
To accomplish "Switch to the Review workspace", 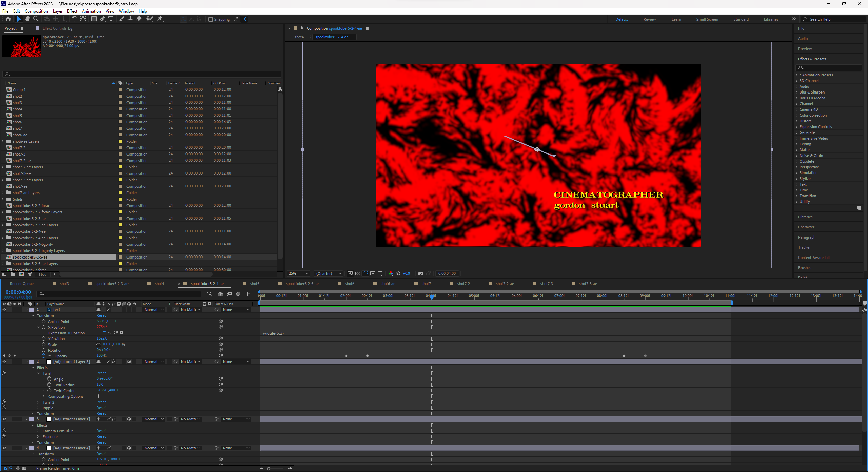I will click(649, 19).
